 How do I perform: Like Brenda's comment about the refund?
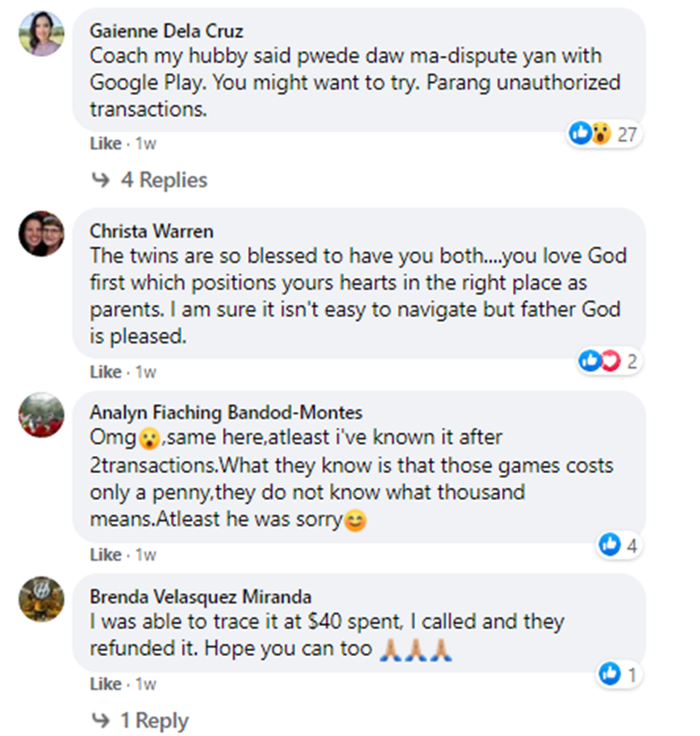(x=105, y=684)
